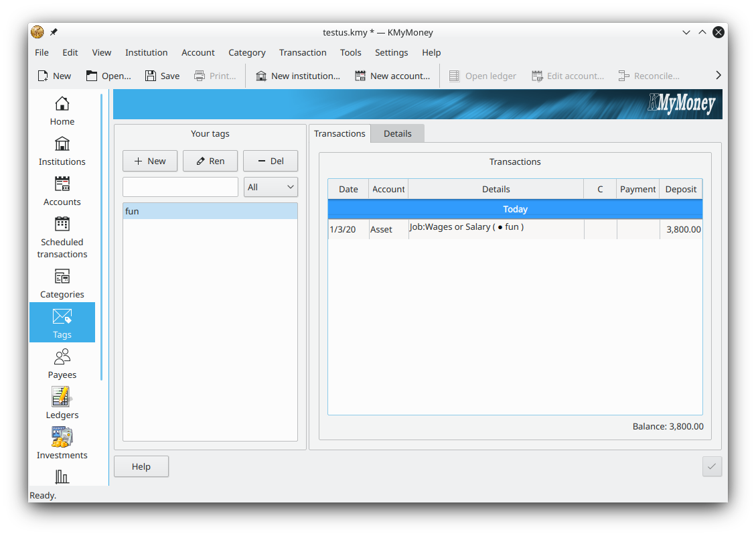Click the Del tag button
Screen dimensions: 756x536
(x=271, y=161)
